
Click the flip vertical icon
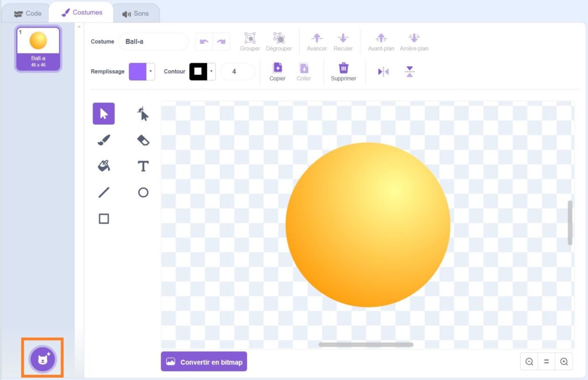tap(409, 72)
